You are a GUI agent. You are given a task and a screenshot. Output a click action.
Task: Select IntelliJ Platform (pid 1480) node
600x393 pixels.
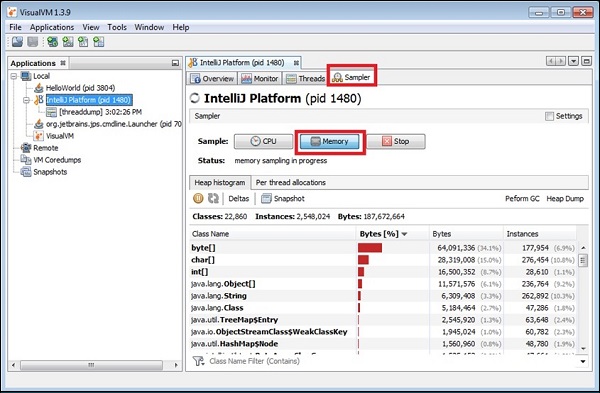coord(89,100)
